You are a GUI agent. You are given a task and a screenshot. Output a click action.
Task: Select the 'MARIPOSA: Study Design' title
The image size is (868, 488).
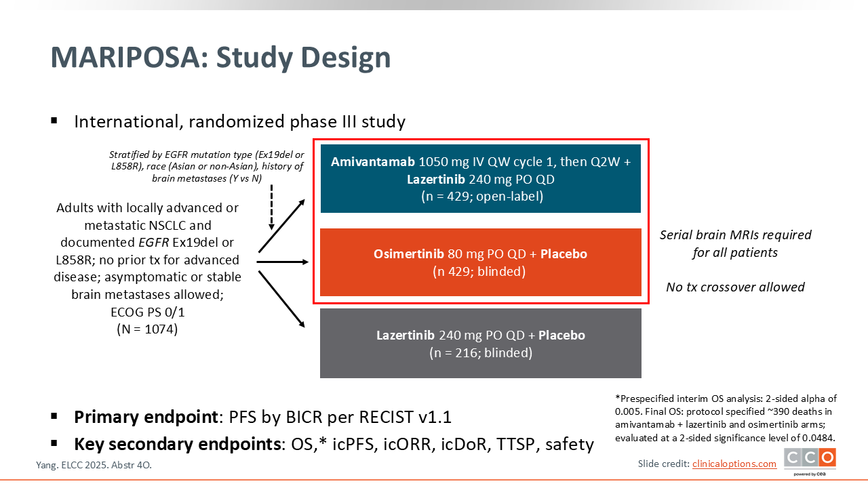[220, 58]
